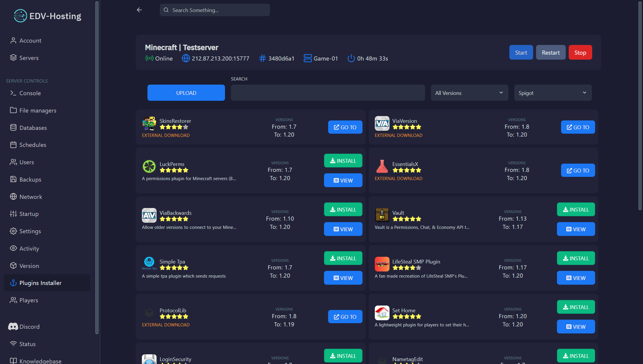
Task: Install the LuckPerms plugin
Action: pyautogui.click(x=343, y=161)
